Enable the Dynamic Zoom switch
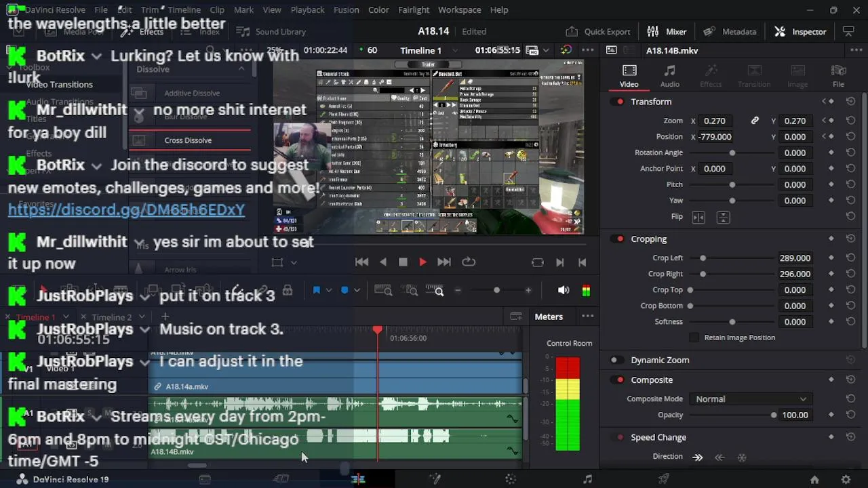 tap(616, 361)
